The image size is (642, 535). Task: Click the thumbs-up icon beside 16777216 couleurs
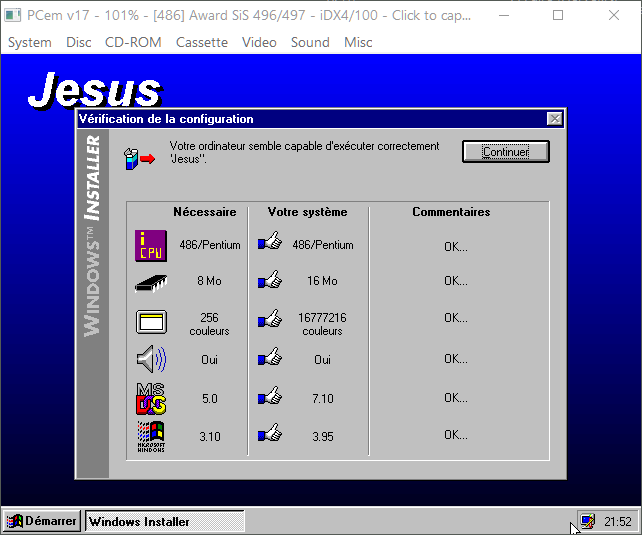[x=269, y=319]
